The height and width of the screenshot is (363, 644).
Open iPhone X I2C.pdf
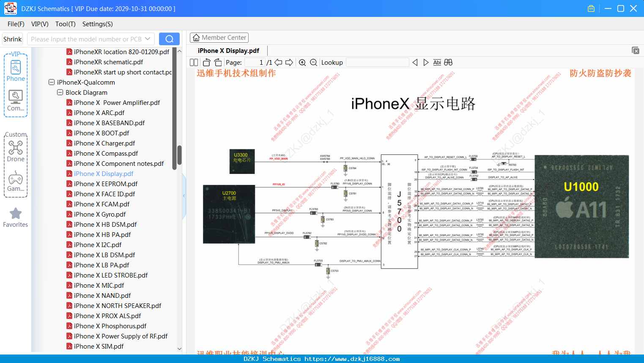(98, 245)
